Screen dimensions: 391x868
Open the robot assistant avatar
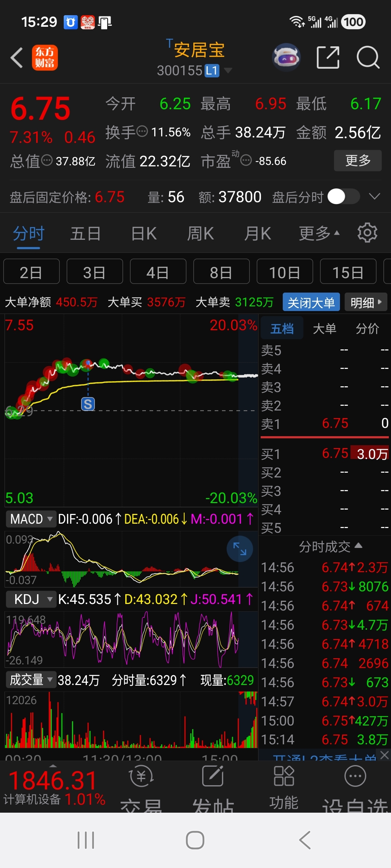point(286,57)
